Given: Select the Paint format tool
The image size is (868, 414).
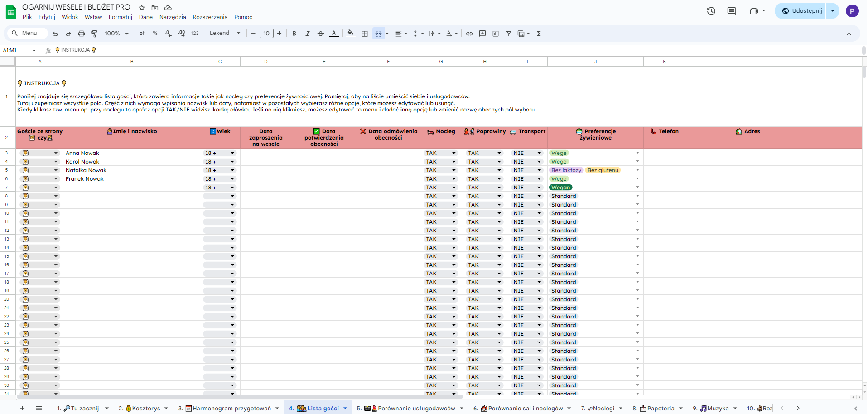Looking at the screenshot, I should (94, 34).
